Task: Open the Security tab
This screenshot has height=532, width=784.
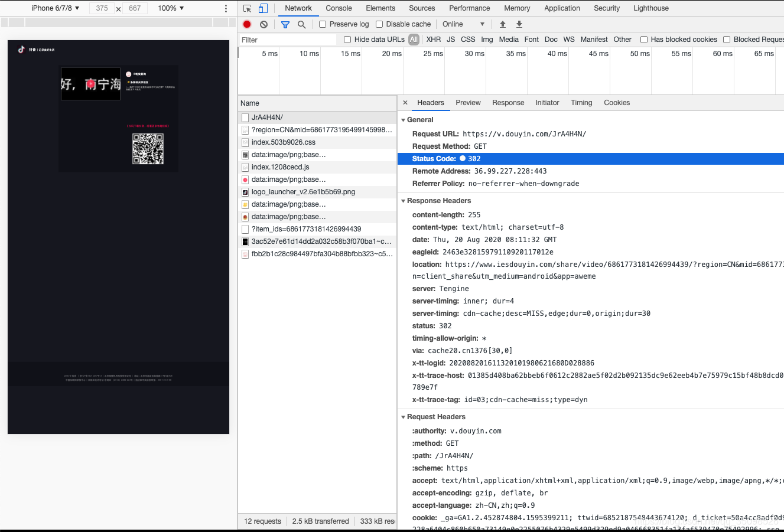Action: (607, 8)
